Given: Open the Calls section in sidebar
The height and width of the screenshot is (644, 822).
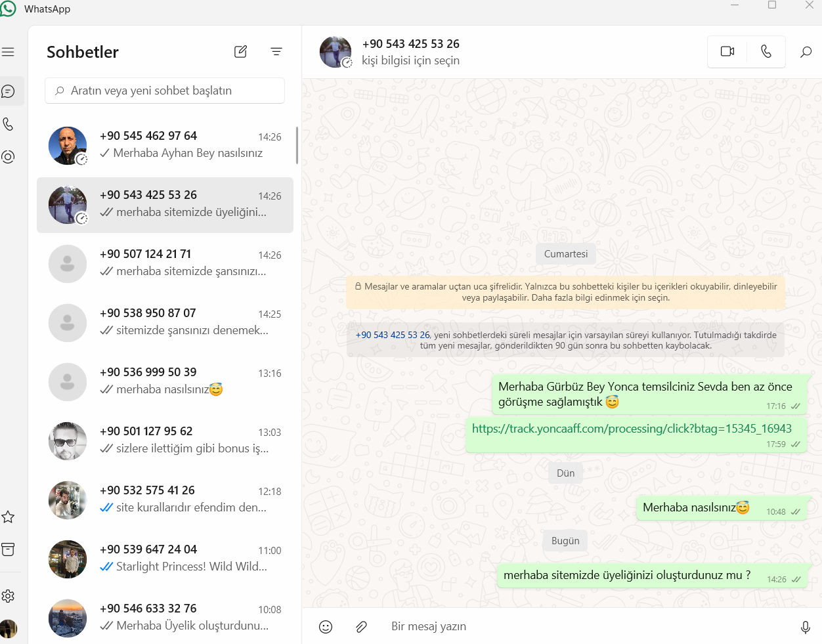Looking at the screenshot, I should 8,124.
